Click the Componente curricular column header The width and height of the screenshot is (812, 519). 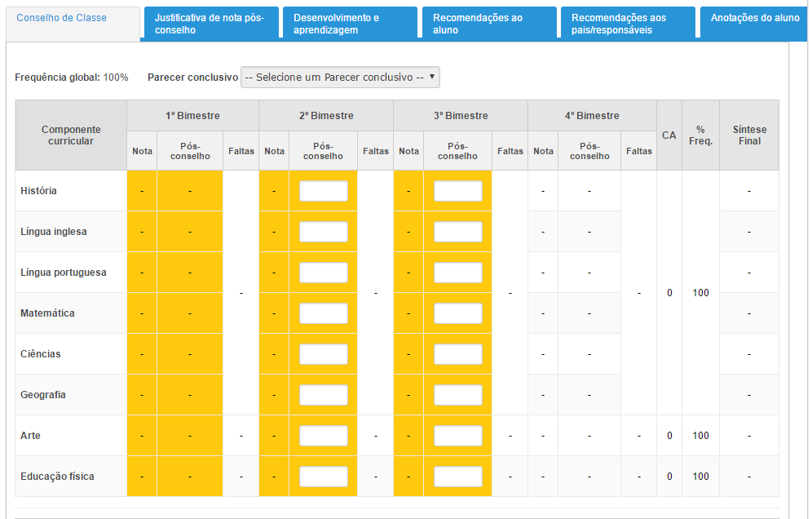(71, 135)
